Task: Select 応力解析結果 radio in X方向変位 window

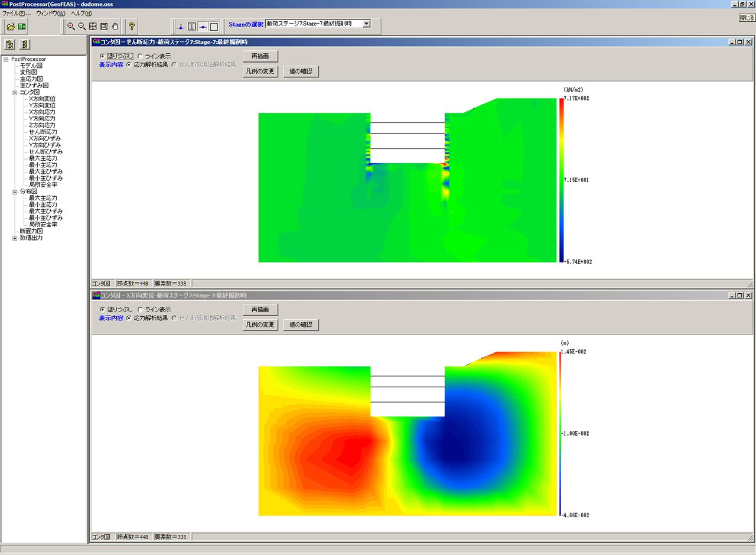Action: pos(129,317)
